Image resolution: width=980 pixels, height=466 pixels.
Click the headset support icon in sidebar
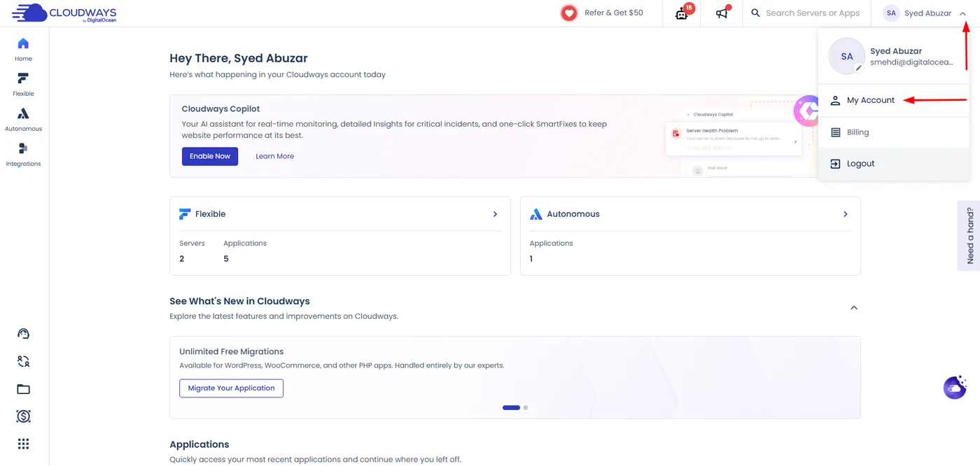click(23, 334)
